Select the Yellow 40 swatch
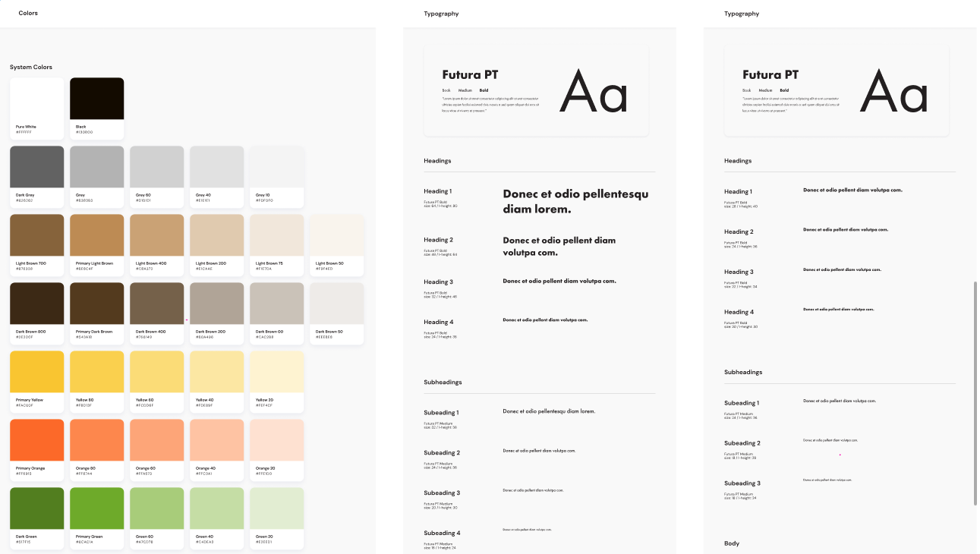This screenshot has width=980, height=554. coord(216,372)
